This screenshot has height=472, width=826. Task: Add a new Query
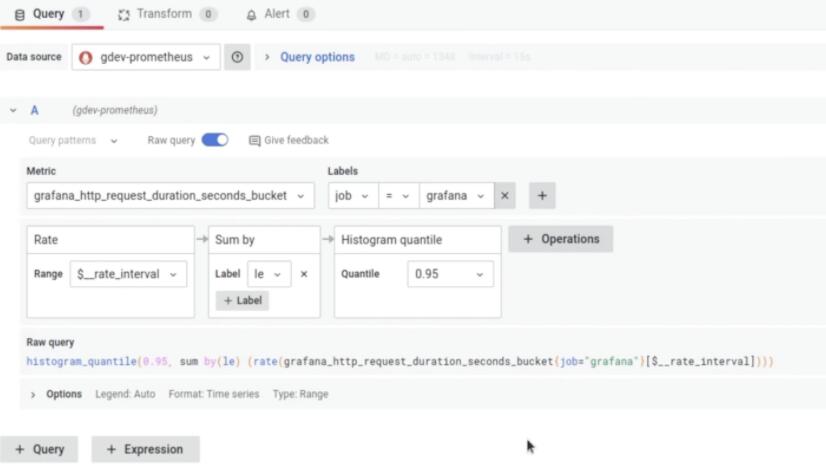point(40,449)
